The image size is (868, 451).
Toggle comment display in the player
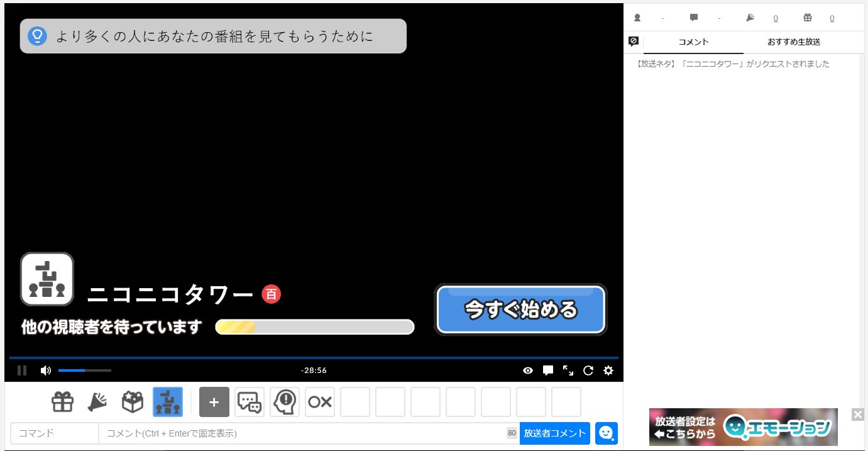pyautogui.click(x=548, y=370)
